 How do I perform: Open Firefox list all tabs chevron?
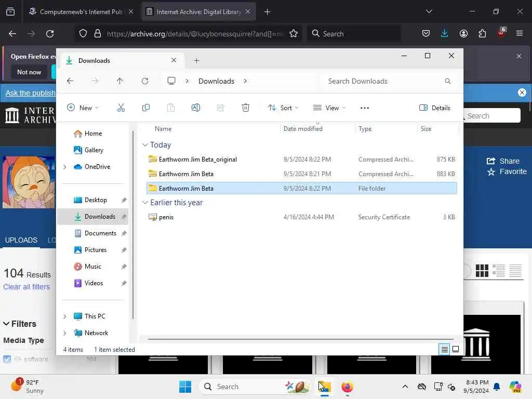429,12
